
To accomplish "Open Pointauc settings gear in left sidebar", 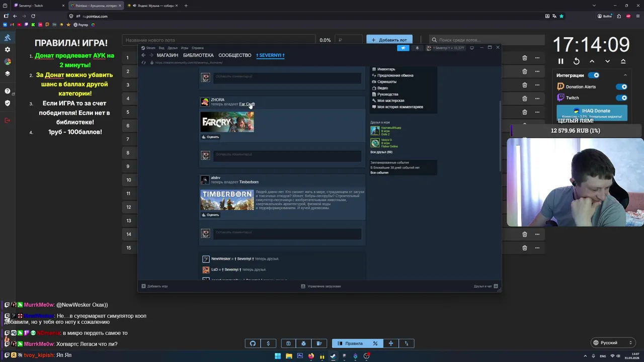I will pyautogui.click(x=8, y=50).
